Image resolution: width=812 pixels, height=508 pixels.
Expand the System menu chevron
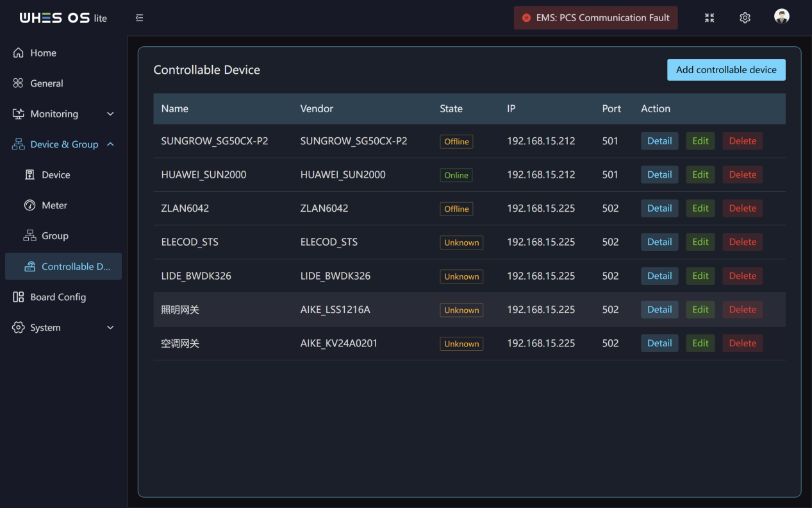110,328
